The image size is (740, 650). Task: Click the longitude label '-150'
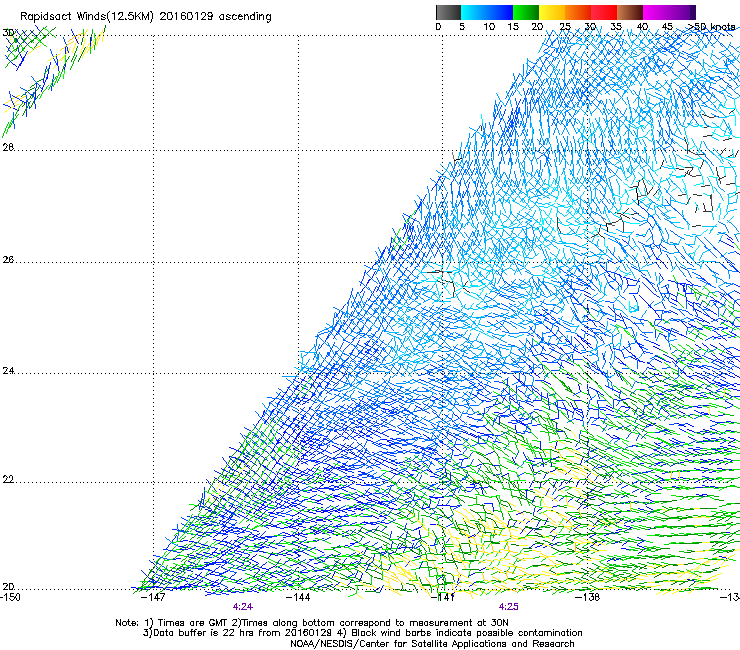click(10, 597)
